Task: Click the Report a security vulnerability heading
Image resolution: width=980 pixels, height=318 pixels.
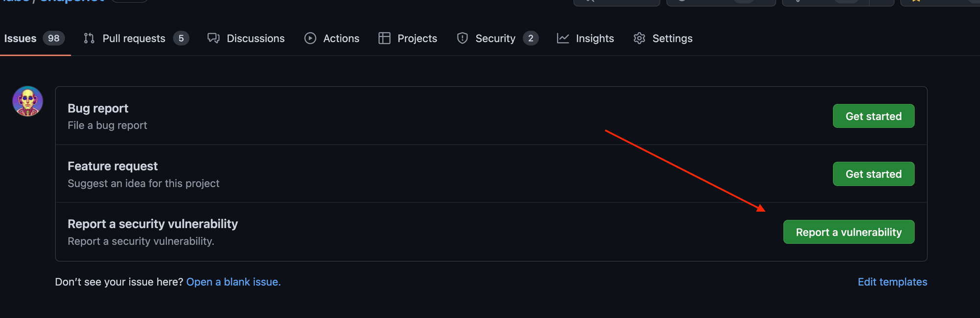Action: coord(153,224)
